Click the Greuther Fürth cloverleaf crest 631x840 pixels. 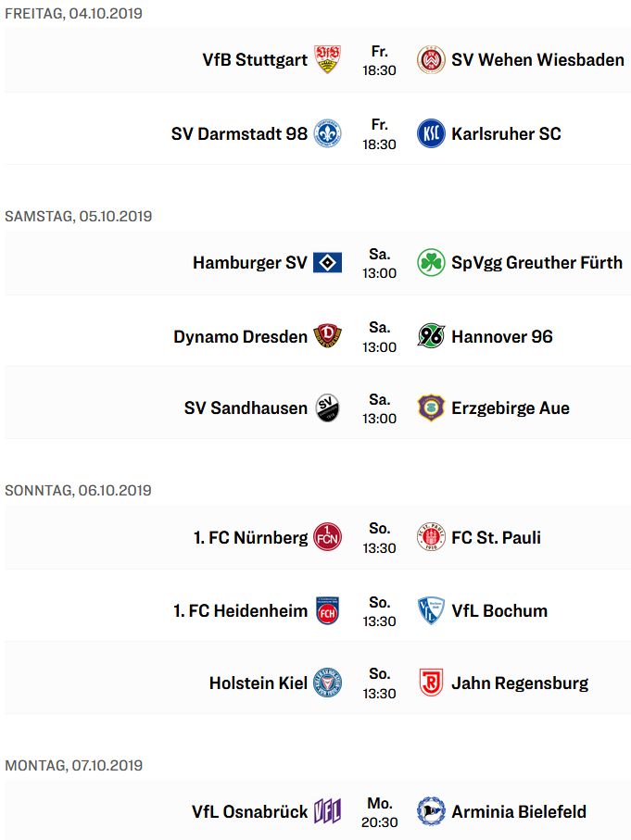tap(431, 263)
